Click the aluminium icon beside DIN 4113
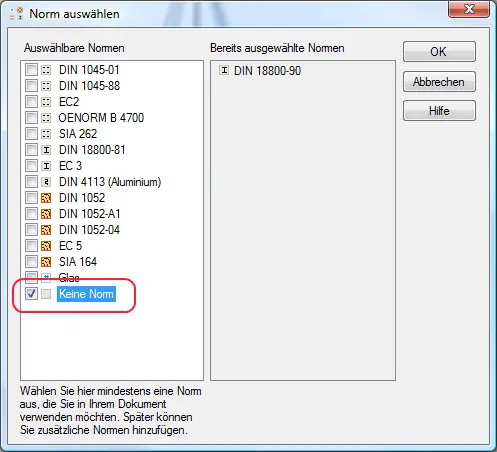Image resolution: width=497 pixels, height=452 pixels. pyautogui.click(x=46, y=182)
